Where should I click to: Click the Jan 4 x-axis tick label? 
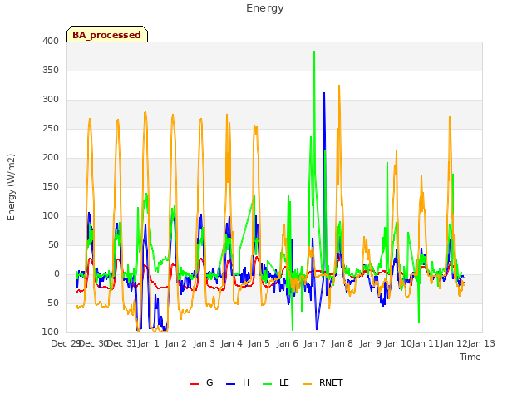[x=231, y=343]
